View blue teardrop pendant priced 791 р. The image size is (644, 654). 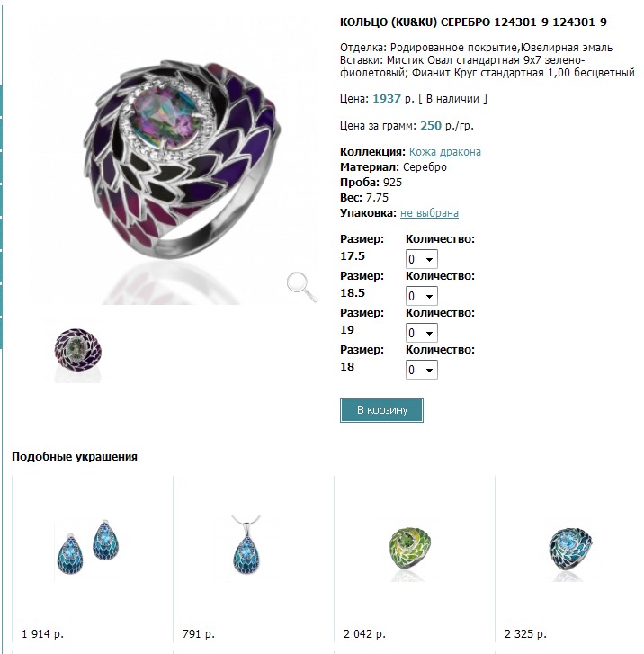pos(246,547)
